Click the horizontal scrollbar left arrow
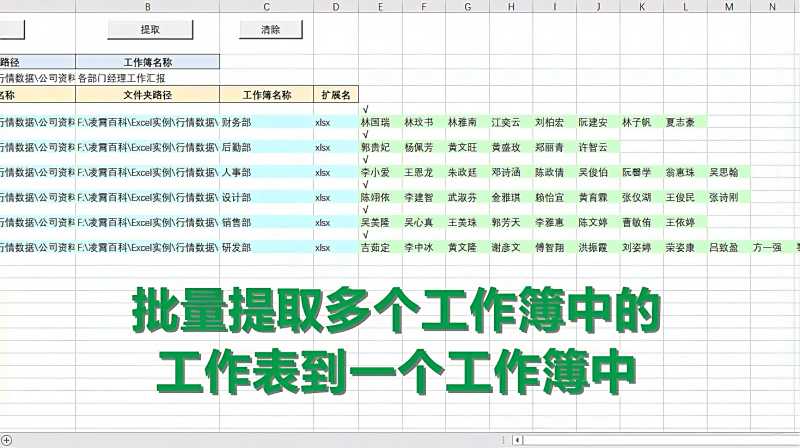800x448 pixels. tap(515, 440)
